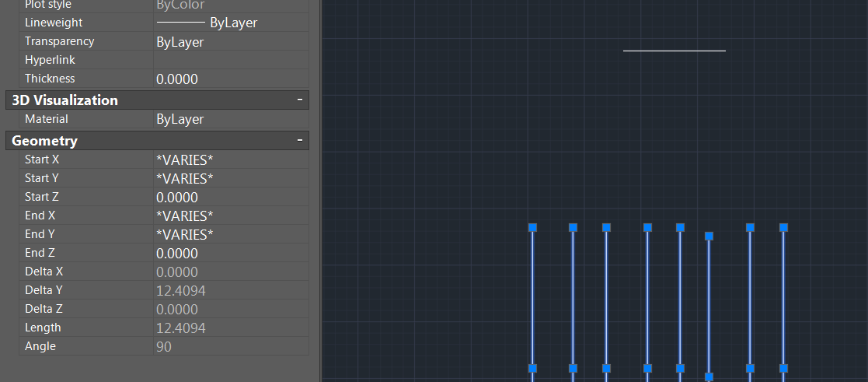Edit the End X *VARIES* field
The height and width of the screenshot is (382, 868).
point(231,216)
